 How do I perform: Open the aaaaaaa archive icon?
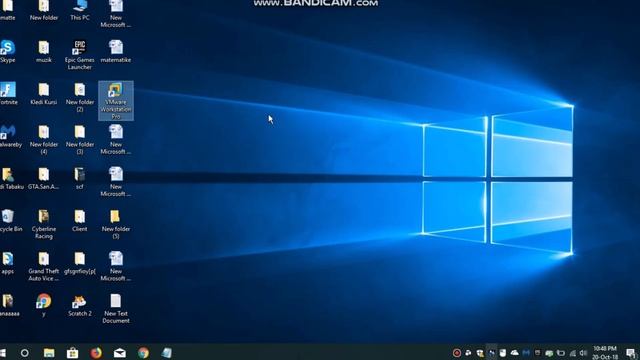point(9,305)
